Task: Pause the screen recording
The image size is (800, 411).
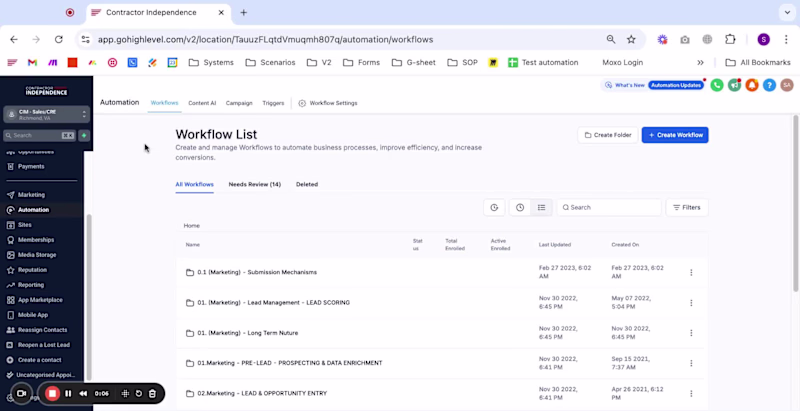Action: (x=68, y=394)
